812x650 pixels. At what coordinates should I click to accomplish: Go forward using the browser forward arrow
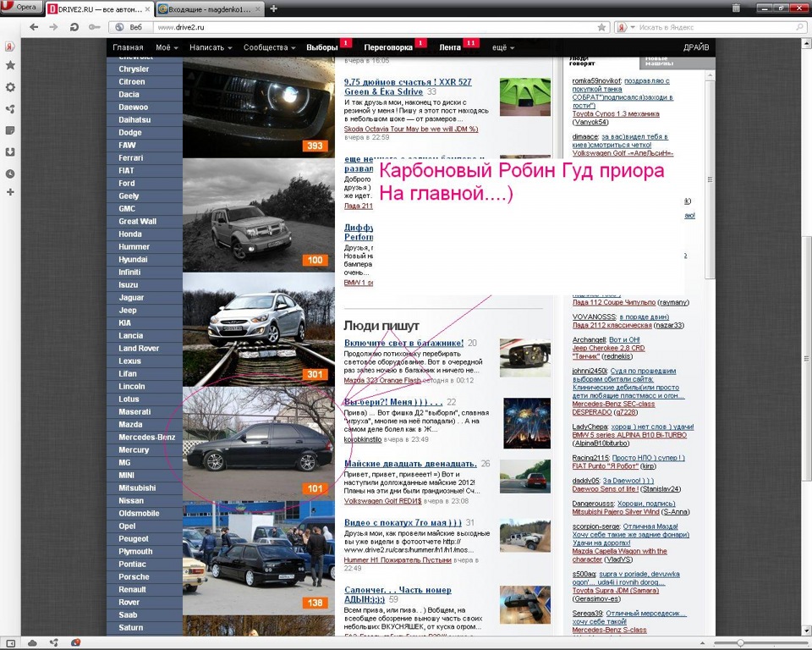[x=53, y=27]
